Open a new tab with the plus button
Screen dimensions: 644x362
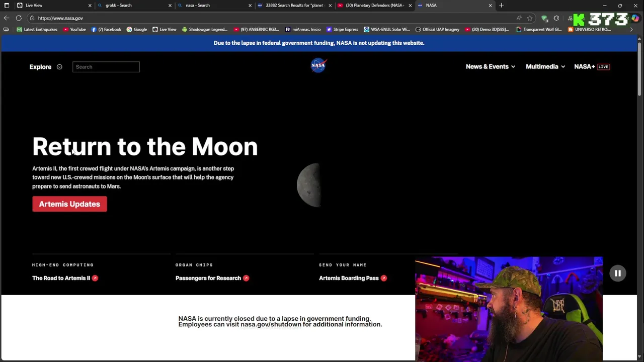501,5
